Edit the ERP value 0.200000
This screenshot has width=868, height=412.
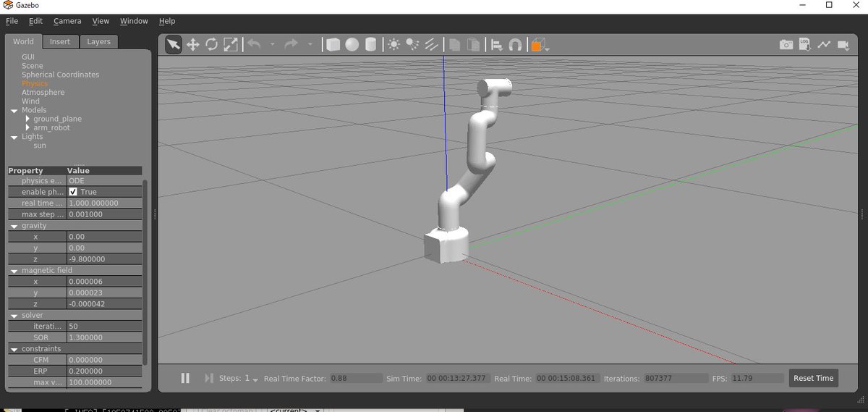[104, 371]
